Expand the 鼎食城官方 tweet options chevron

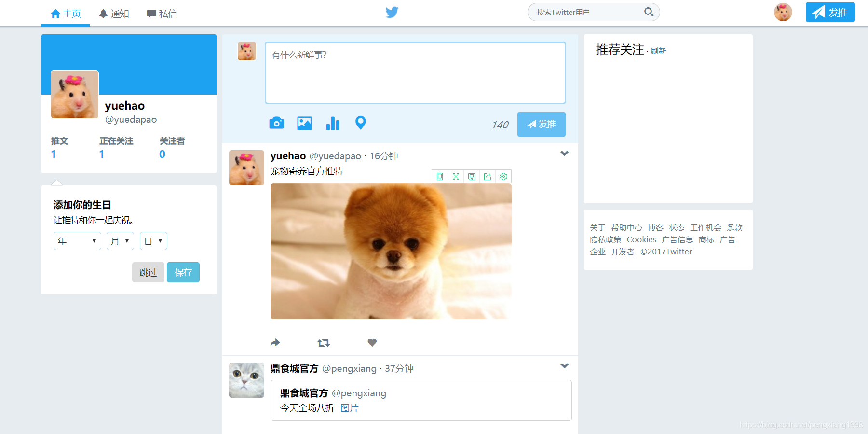565,366
